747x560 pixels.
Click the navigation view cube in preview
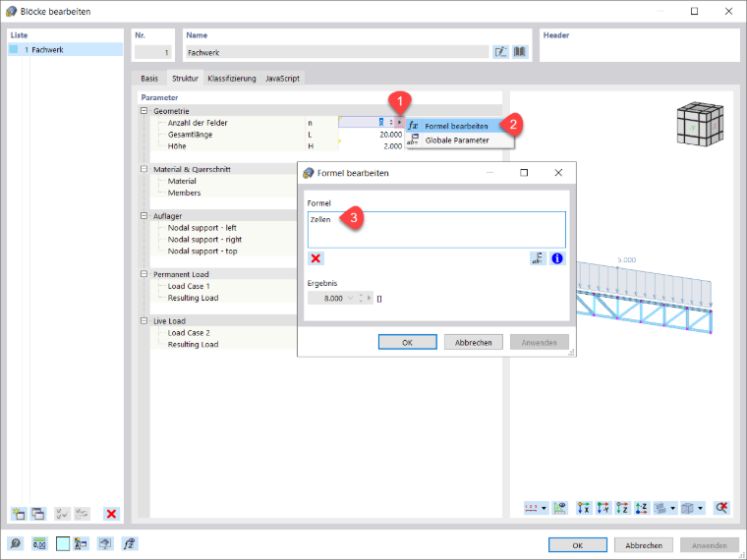point(700,124)
